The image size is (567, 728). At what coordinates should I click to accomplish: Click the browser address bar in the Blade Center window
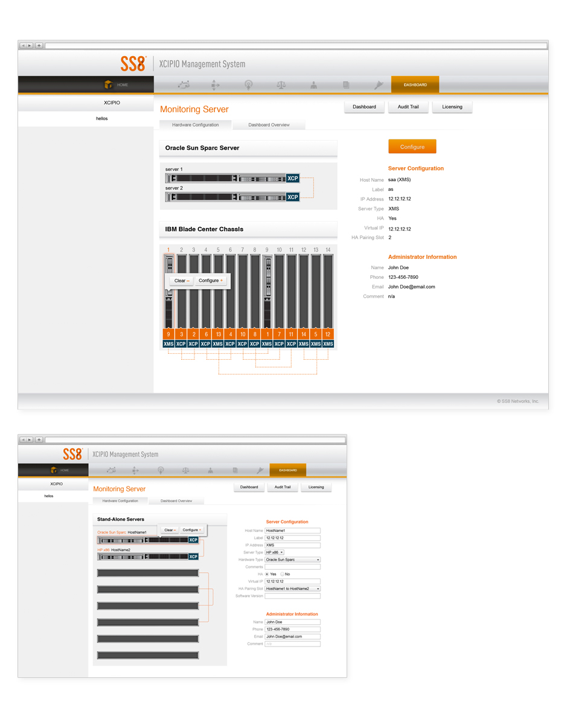coord(296,45)
